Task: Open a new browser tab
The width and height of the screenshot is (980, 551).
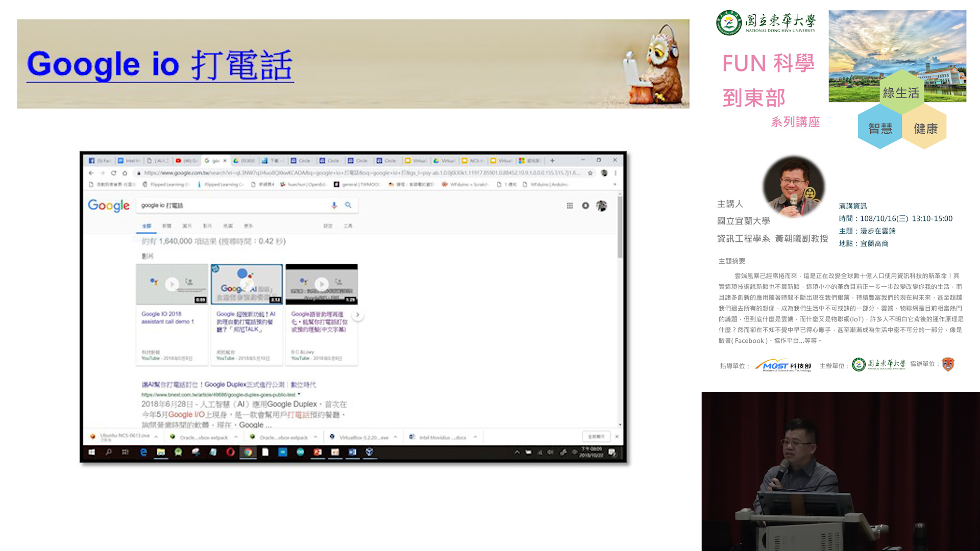Action: pos(552,161)
